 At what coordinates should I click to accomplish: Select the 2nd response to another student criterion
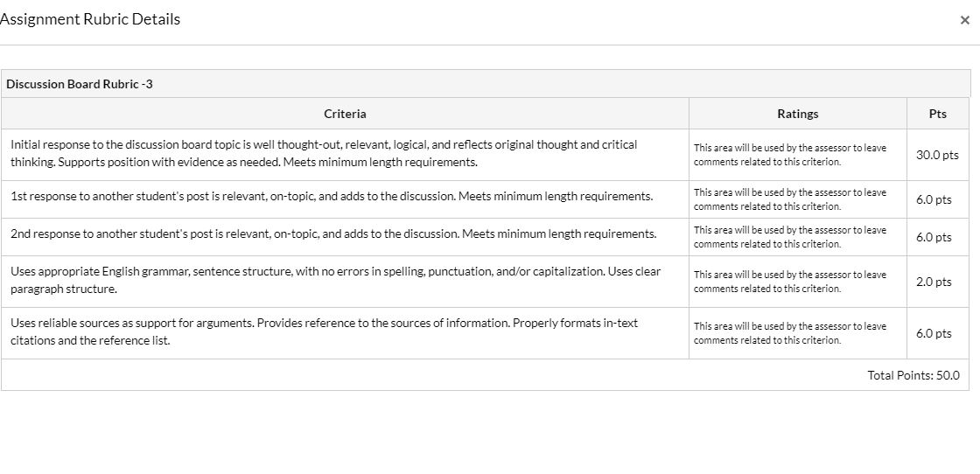pyautogui.click(x=333, y=234)
